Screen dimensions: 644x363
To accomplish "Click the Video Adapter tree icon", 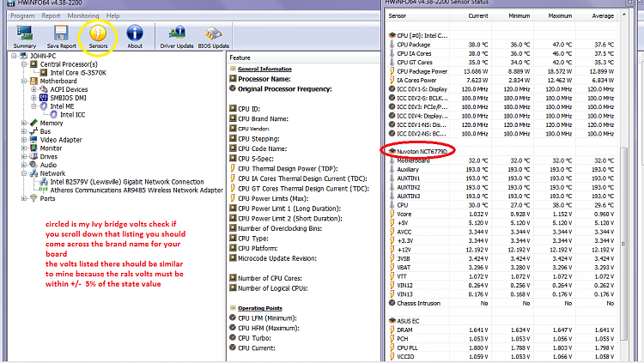I will (33, 140).
